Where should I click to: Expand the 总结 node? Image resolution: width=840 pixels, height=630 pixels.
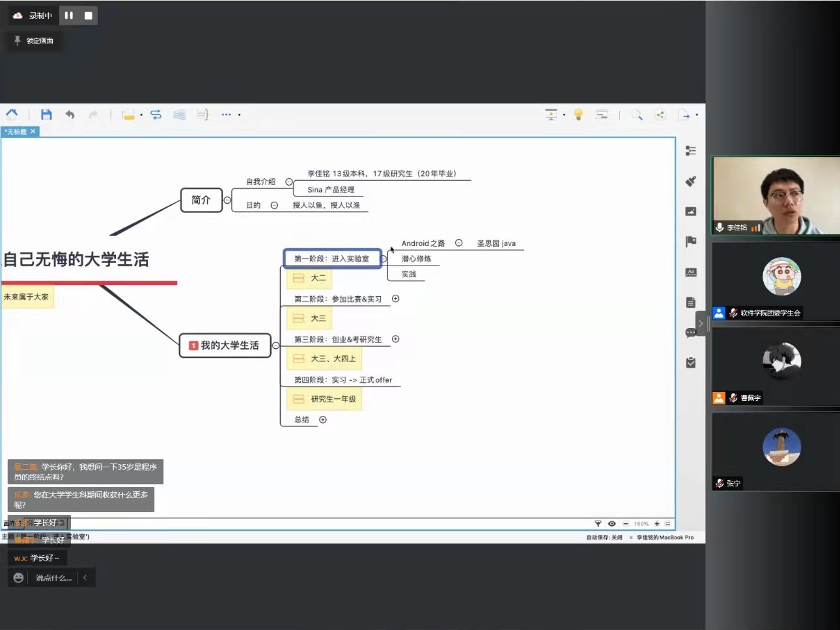pos(323,420)
